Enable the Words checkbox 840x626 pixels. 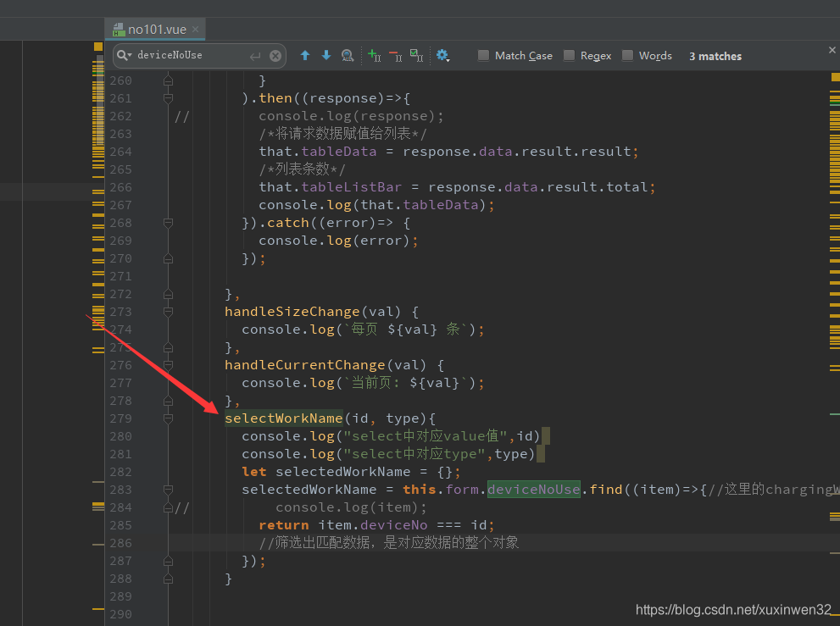(627, 55)
